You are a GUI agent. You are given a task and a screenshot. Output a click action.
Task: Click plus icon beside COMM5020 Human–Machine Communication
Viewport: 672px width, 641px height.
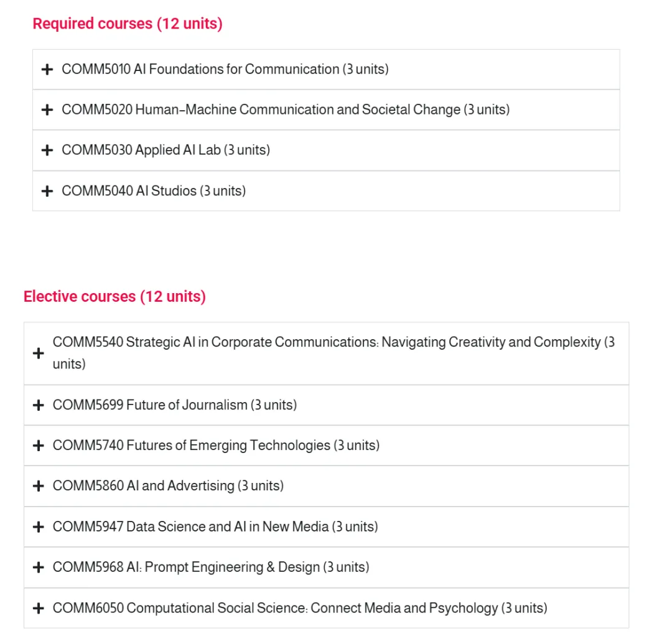pyautogui.click(x=47, y=110)
